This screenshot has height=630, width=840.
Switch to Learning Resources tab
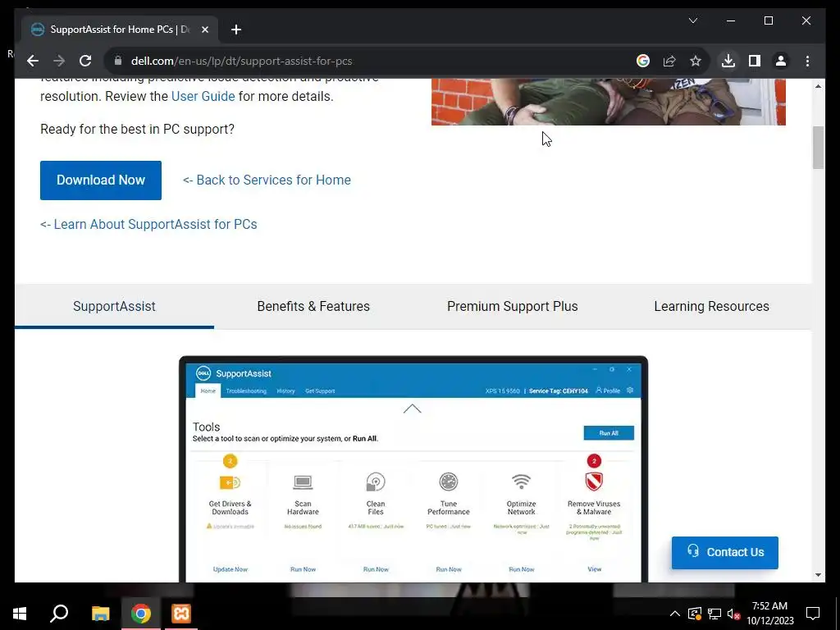711,307
